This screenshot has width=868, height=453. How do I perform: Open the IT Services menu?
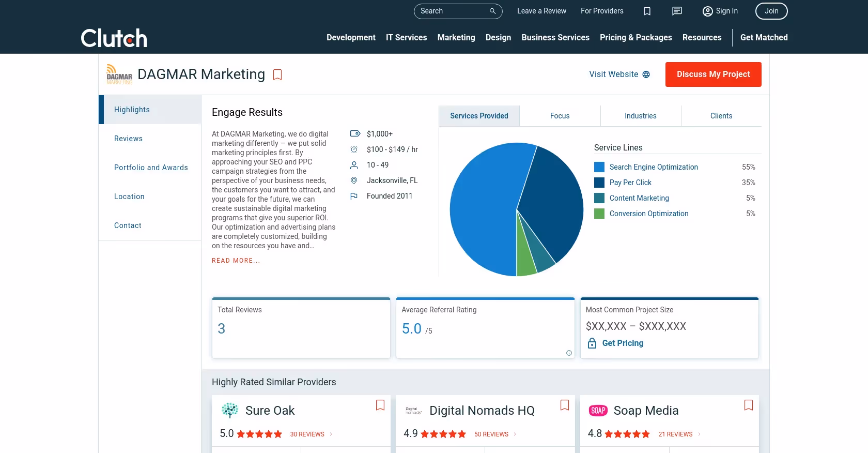(407, 38)
